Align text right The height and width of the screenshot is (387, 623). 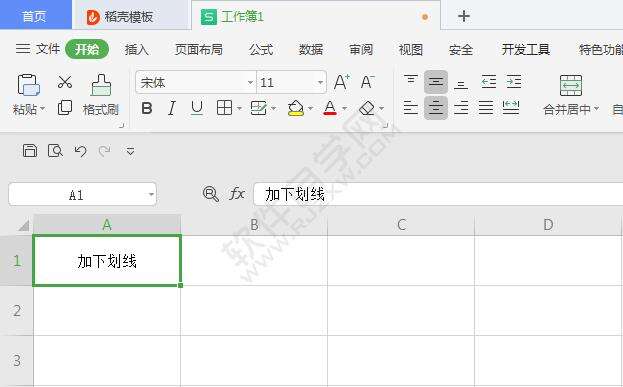click(x=461, y=108)
